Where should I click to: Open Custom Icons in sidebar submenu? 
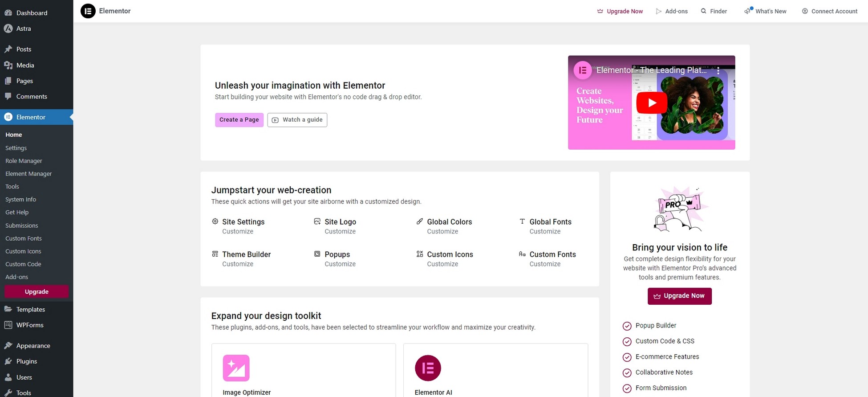click(x=23, y=251)
